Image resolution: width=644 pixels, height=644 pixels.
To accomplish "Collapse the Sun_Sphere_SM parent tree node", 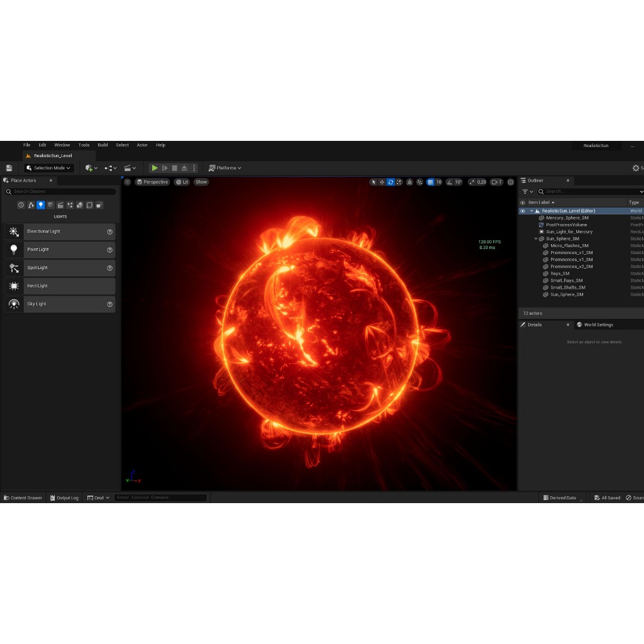I will pyautogui.click(x=536, y=238).
